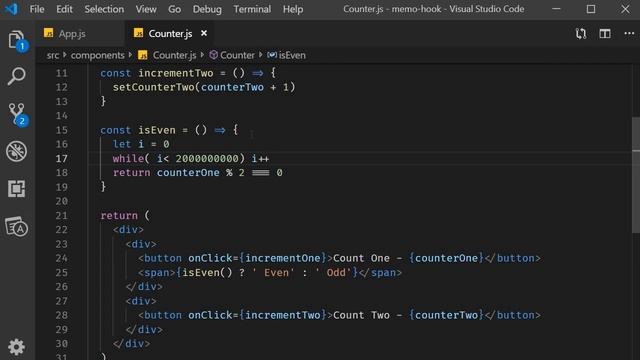
Task: Open the File menu
Action: 37,9
